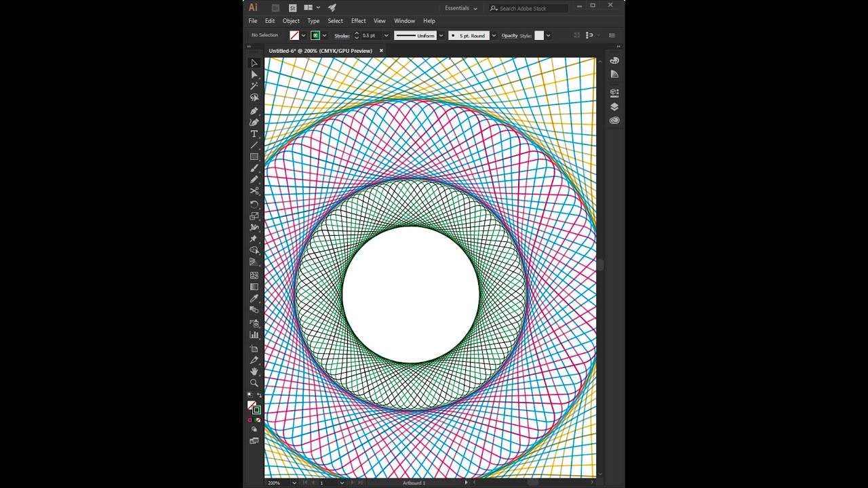Close the Untitled-6 document tab

click(x=381, y=51)
